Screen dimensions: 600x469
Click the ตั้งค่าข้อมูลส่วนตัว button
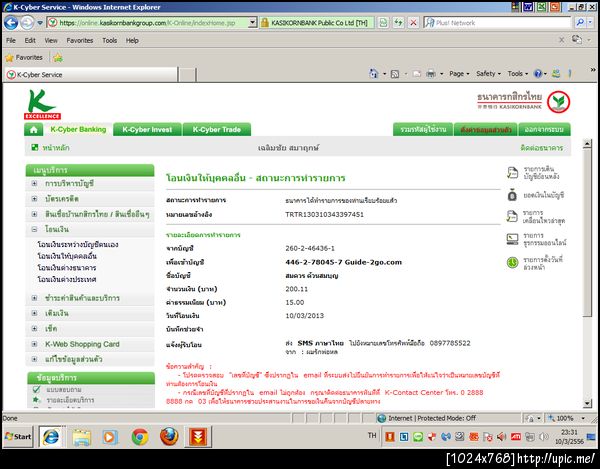point(486,129)
